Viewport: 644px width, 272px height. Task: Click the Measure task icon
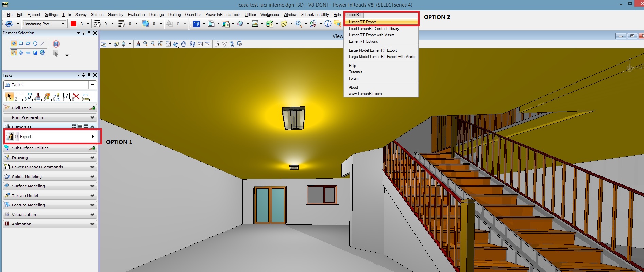pyautogui.click(x=86, y=97)
